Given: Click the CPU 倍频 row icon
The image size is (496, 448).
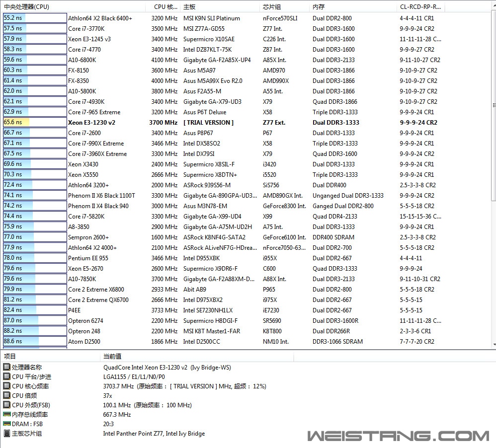Looking at the screenshot, I should [x=6, y=395].
